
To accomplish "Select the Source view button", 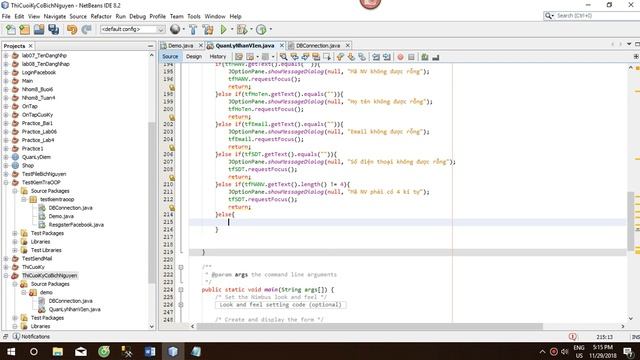I will tap(170, 57).
